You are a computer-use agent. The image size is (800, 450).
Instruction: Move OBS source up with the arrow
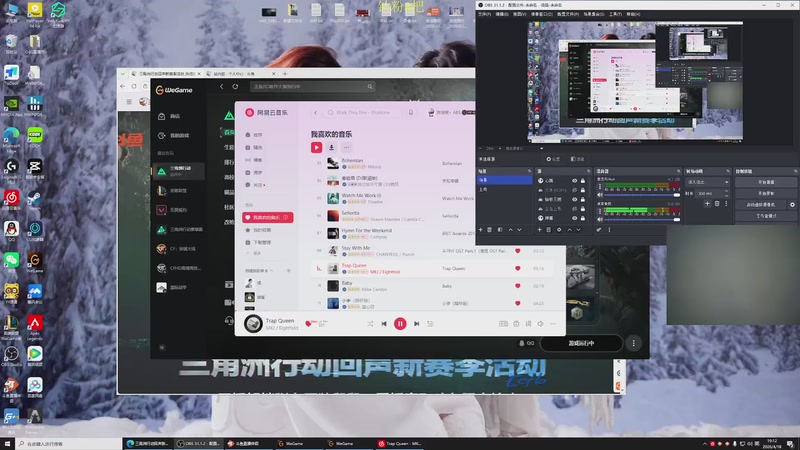click(569, 230)
